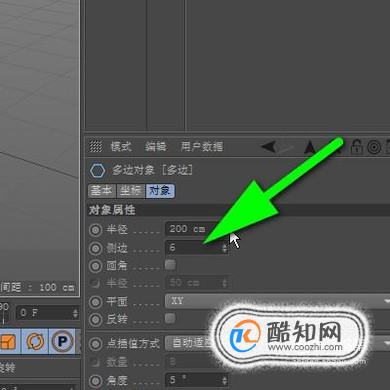
Task: Click the P parameter key icon
Action: 62,341
